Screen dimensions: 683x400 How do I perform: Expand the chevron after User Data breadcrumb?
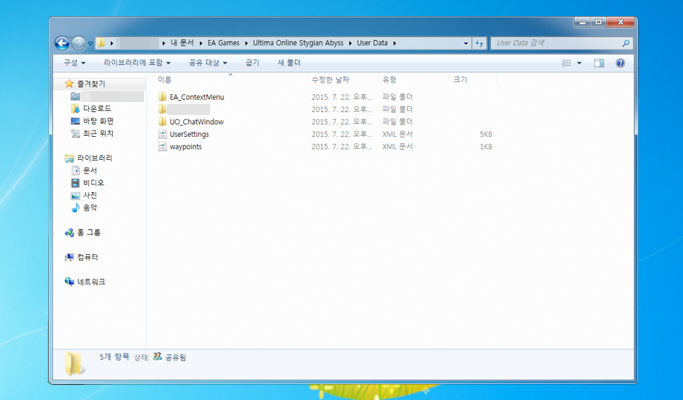pyautogui.click(x=395, y=43)
